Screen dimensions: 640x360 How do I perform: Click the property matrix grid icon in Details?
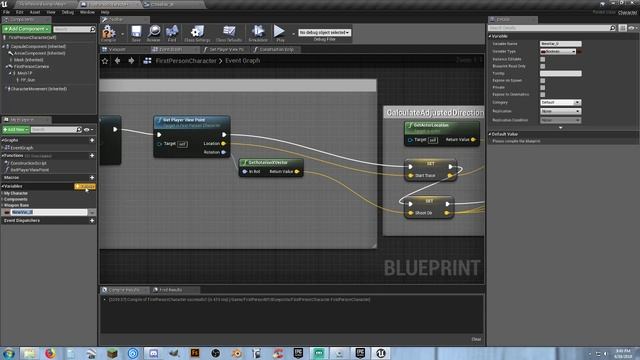(622, 28)
